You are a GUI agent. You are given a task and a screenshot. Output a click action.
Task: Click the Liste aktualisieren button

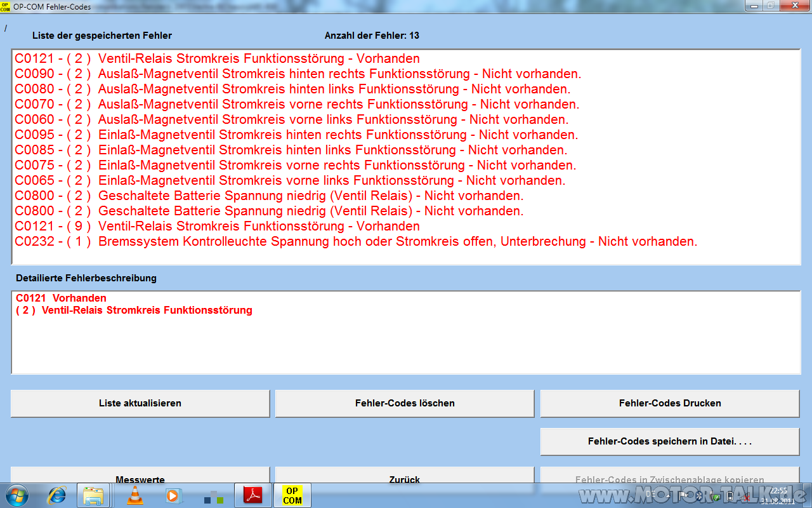pyautogui.click(x=140, y=403)
